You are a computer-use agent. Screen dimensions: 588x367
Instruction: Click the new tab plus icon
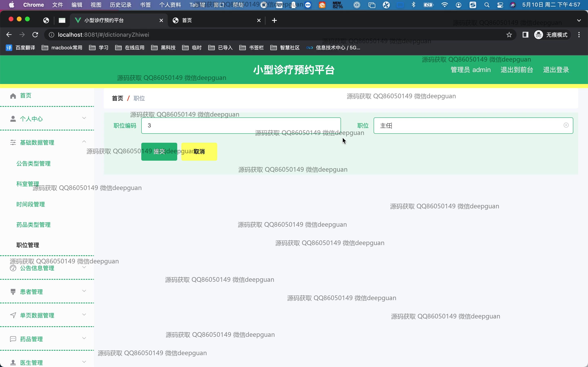274,20
